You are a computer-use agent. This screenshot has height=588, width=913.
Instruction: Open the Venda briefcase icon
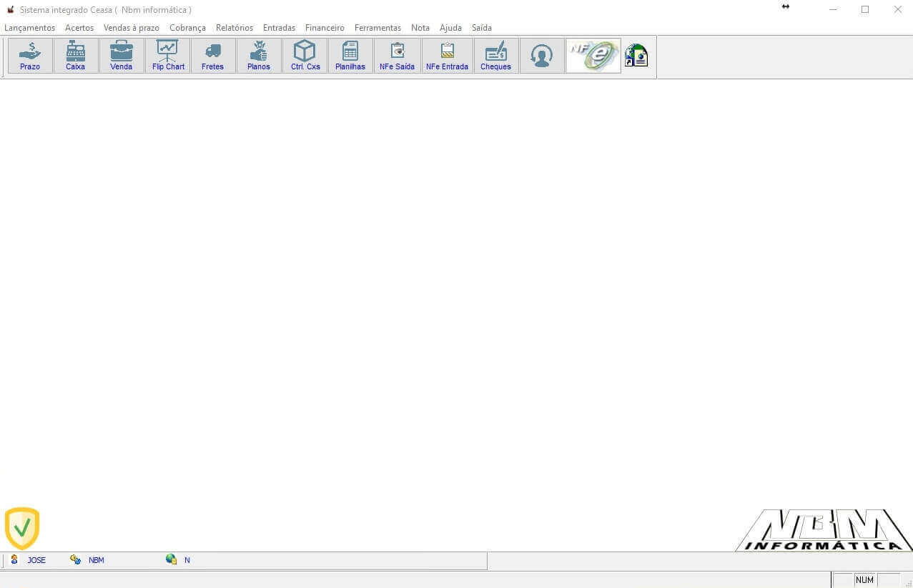point(122,56)
